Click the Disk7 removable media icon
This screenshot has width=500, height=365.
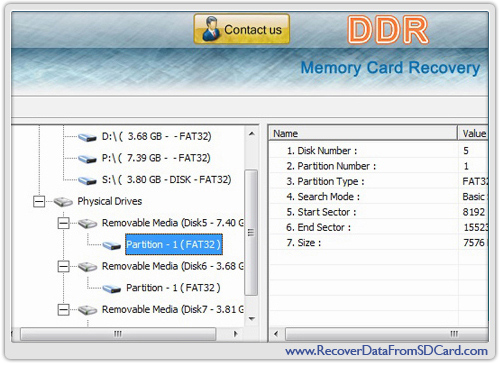pyautogui.click(x=87, y=310)
